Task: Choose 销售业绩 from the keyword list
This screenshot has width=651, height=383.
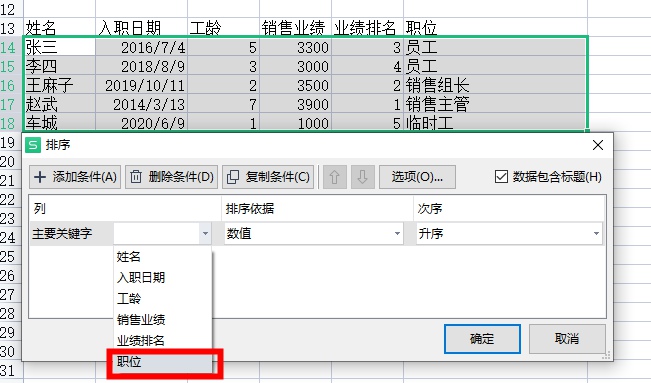Action: click(163, 320)
